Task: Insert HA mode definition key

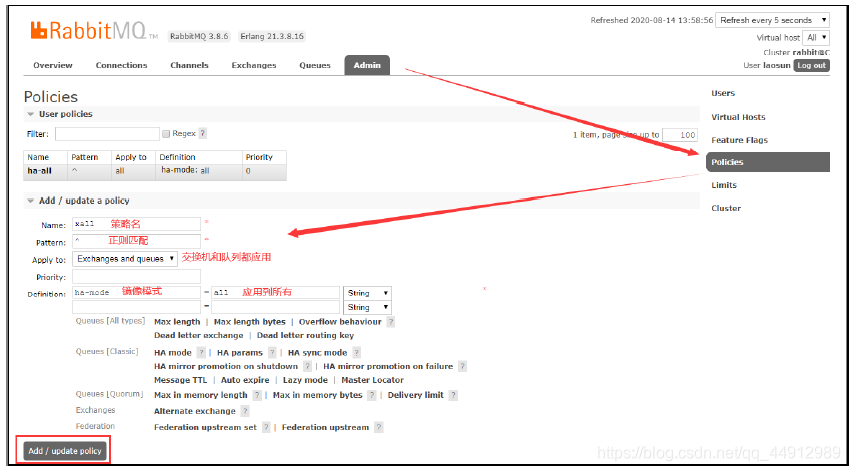Action: (173, 352)
